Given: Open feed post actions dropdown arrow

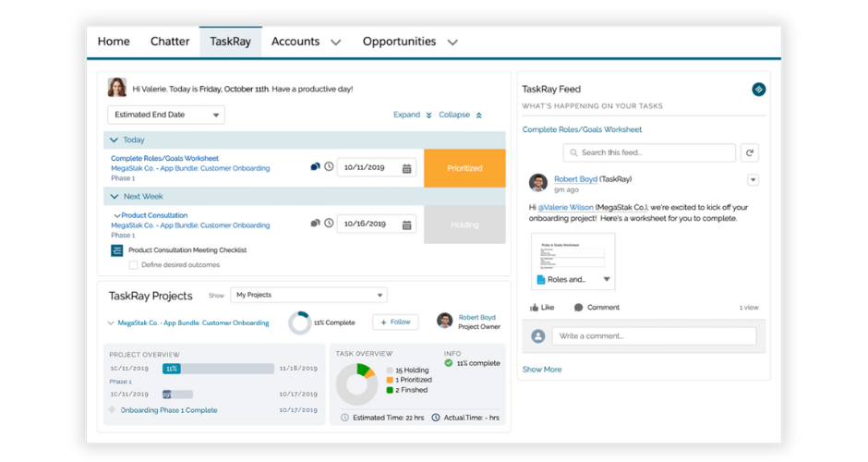Looking at the screenshot, I should point(753,179).
